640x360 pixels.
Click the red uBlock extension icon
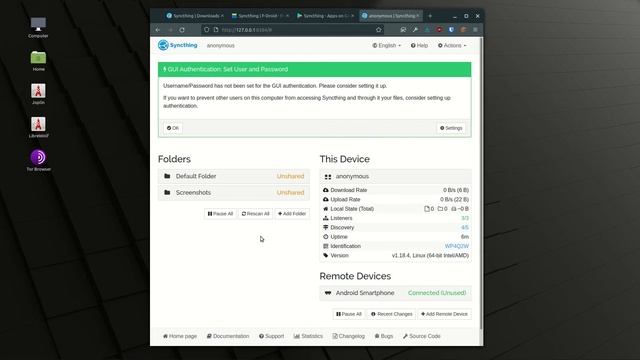coord(439,30)
